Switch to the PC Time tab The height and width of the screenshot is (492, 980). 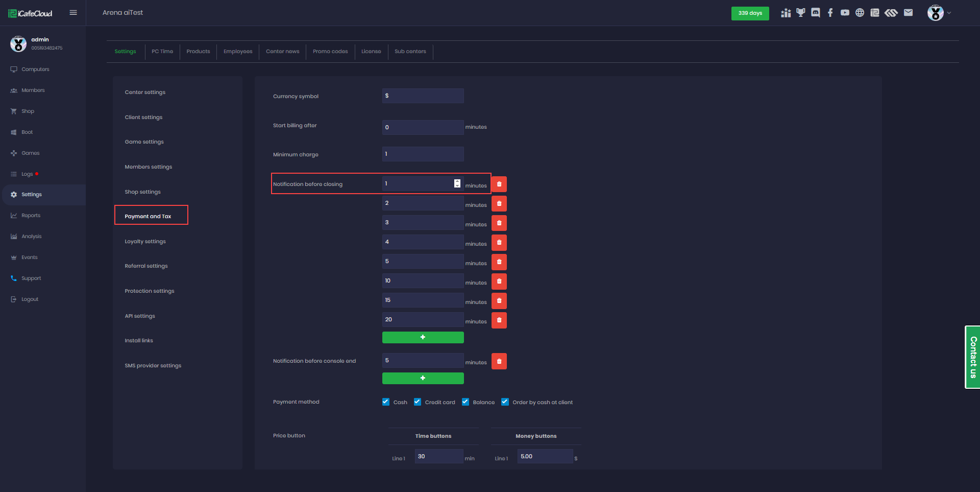coord(162,52)
